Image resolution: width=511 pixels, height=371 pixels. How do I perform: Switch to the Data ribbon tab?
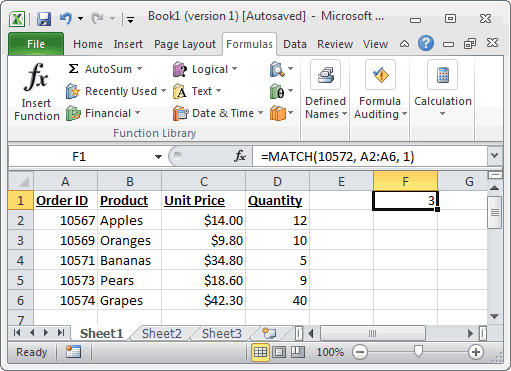295,44
